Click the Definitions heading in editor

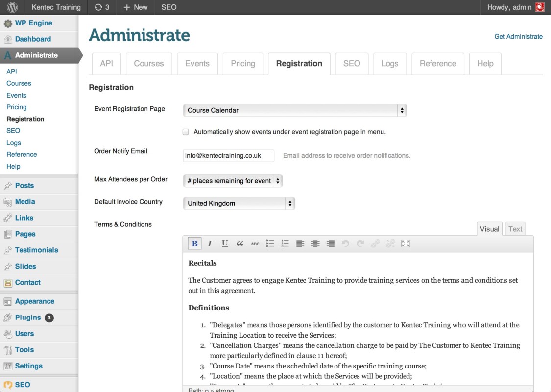point(208,308)
